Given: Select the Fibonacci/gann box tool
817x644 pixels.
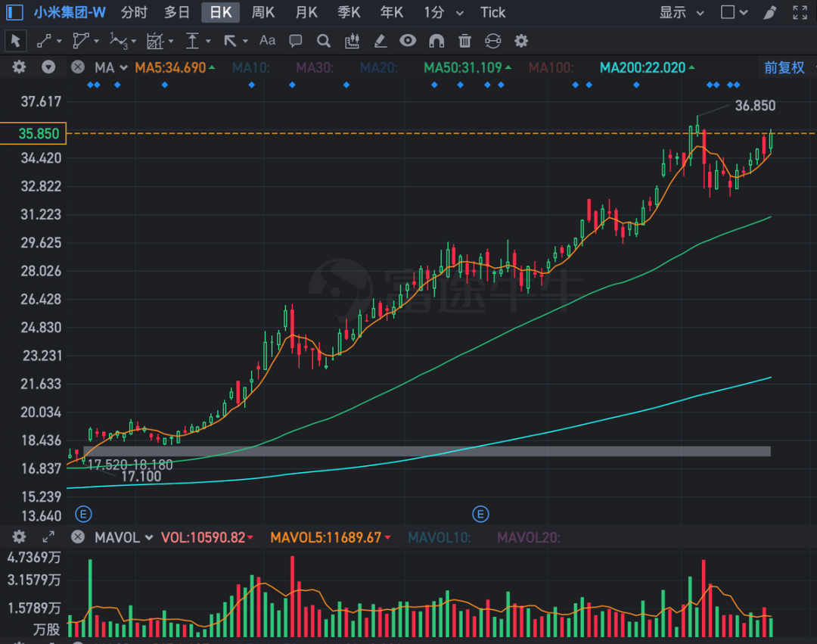Looking at the screenshot, I should pos(155,41).
